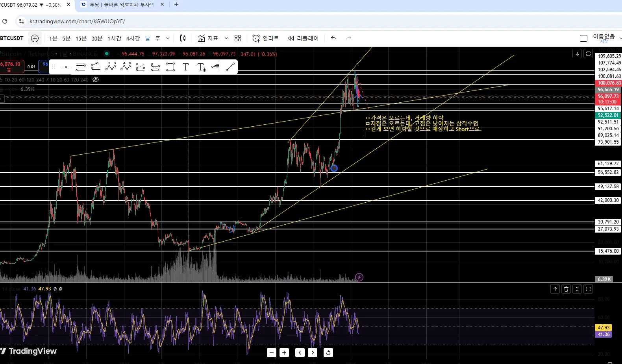Undo the last chart action
622x364 pixels.
(x=334, y=38)
